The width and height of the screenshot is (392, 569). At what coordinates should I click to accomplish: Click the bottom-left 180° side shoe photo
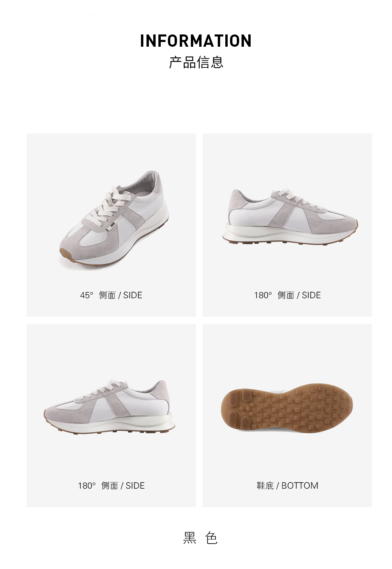[109, 406]
